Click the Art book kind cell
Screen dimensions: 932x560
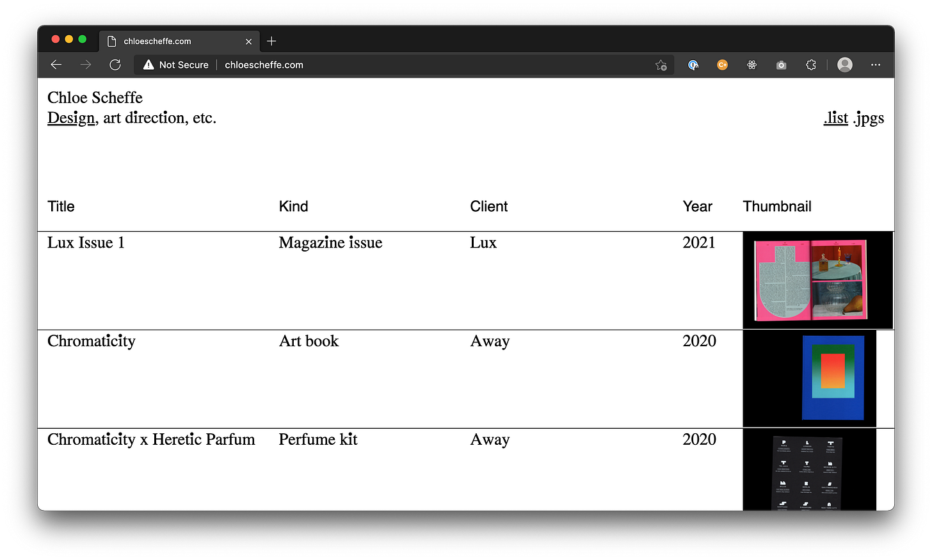tap(309, 341)
